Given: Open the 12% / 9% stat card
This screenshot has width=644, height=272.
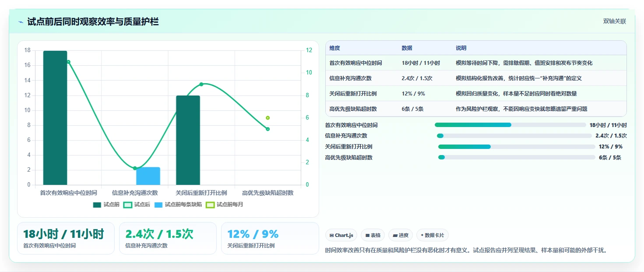Looking at the screenshot, I should pos(270,238).
